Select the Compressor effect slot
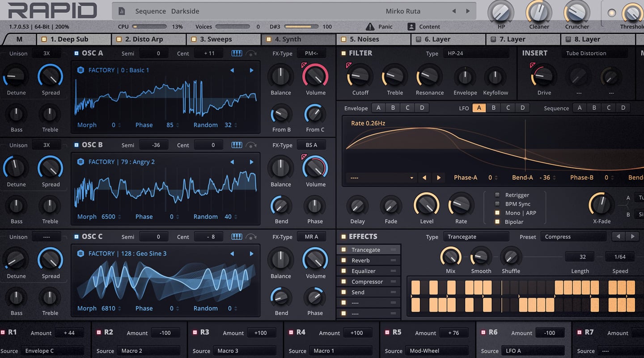 [x=369, y=281]
